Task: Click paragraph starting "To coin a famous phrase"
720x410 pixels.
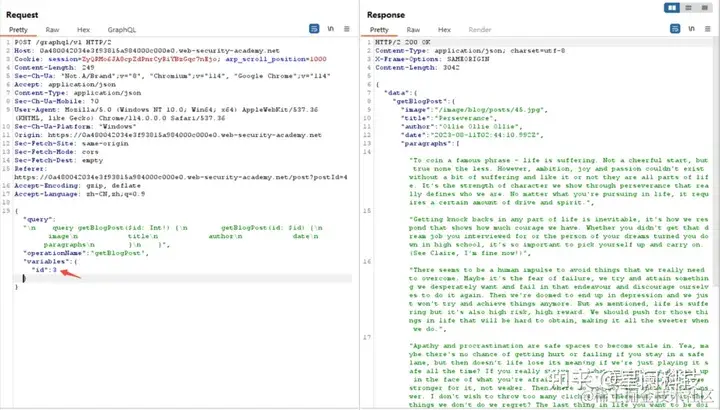Action: 559,181
